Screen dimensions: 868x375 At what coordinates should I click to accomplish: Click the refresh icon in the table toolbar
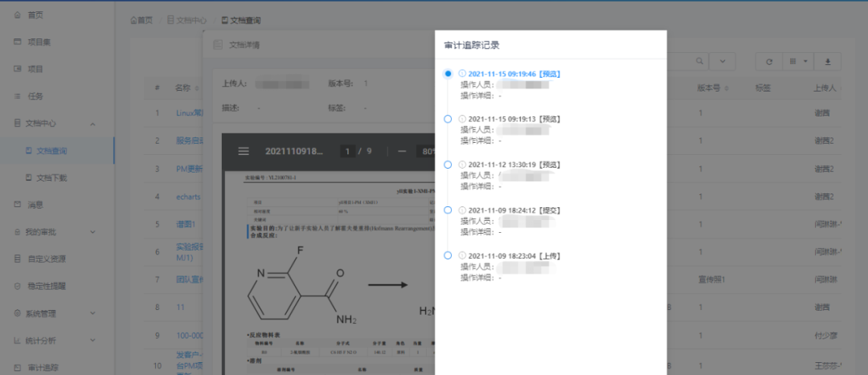[769, 61]
